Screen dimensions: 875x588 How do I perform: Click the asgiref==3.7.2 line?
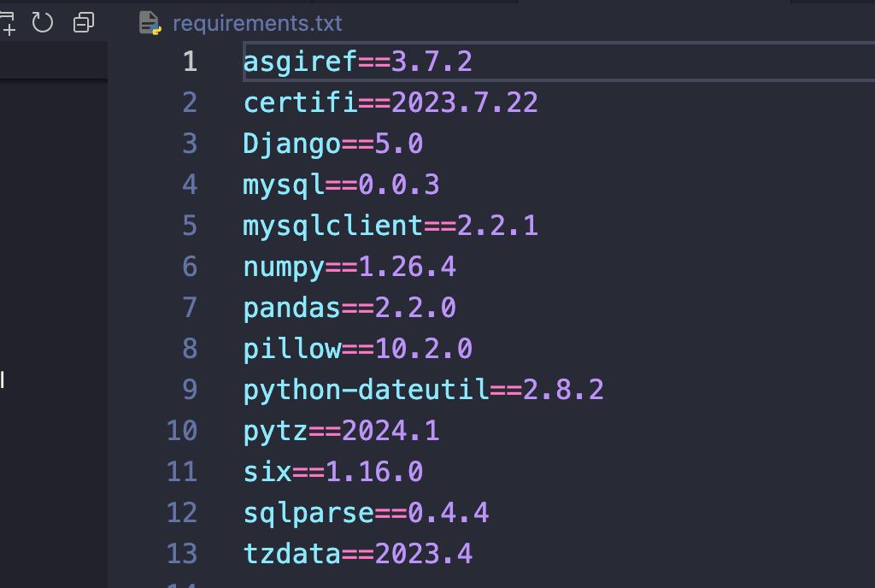pyautogui.click(x=358, y=62)
